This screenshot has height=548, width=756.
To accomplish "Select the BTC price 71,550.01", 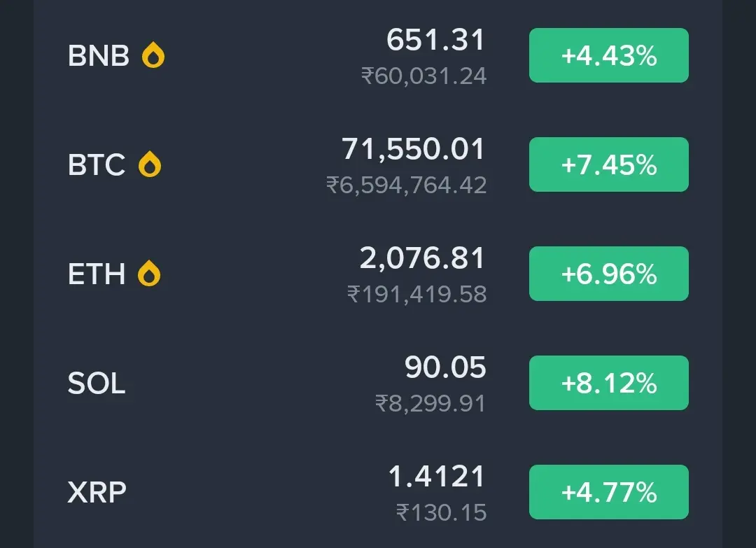I will [413, 149].
